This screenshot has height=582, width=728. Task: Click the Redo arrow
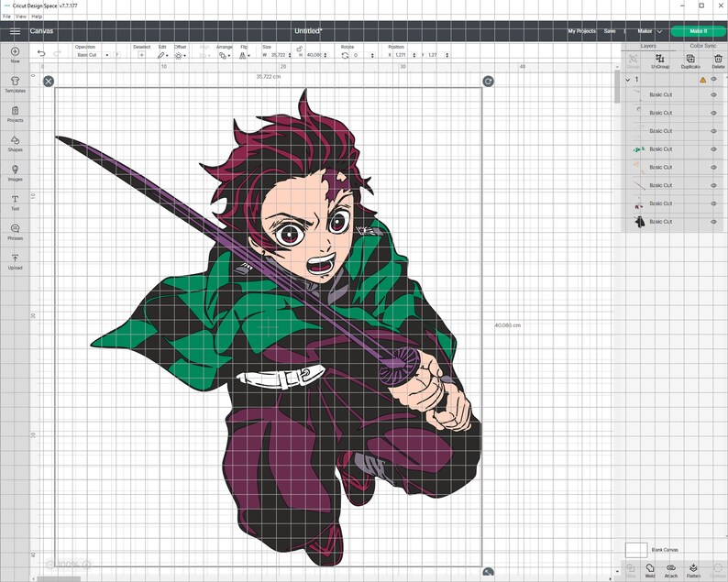coord(57,53)
